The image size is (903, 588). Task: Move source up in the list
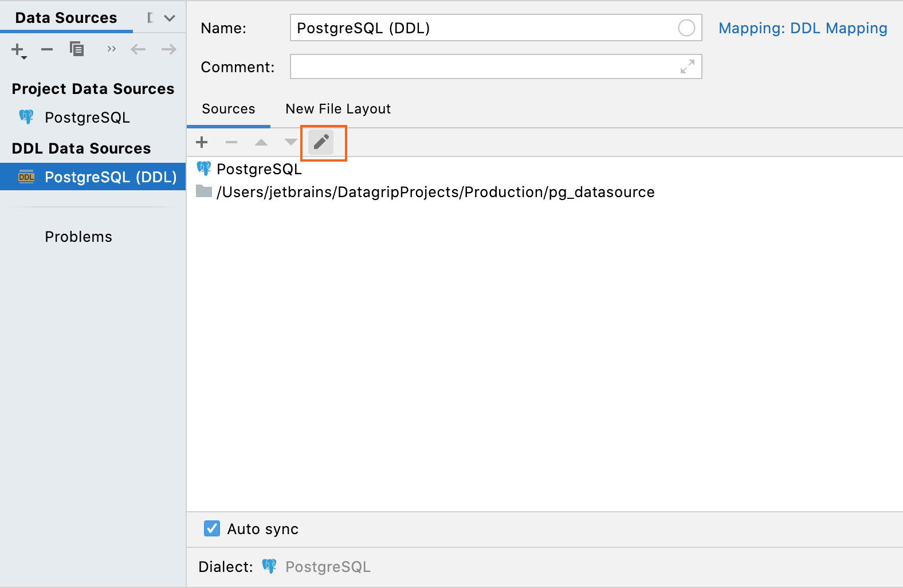261,142
